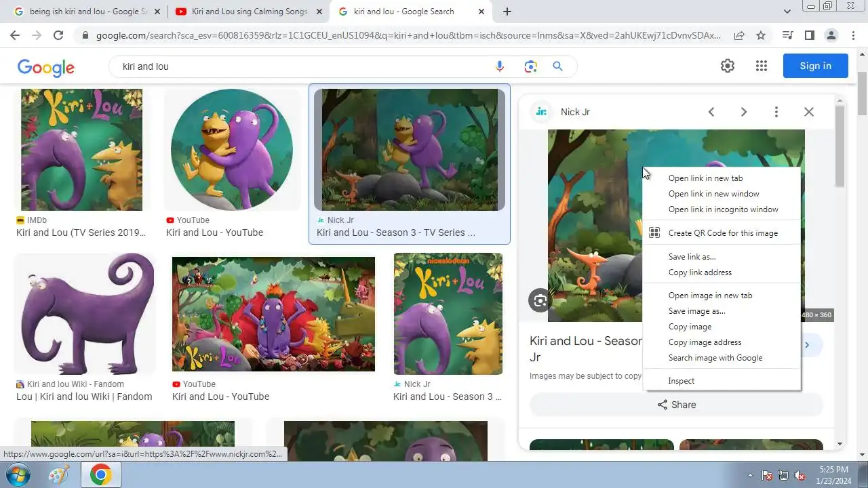Click Windows Start button
868x488 pixels.
pos(18,475)
